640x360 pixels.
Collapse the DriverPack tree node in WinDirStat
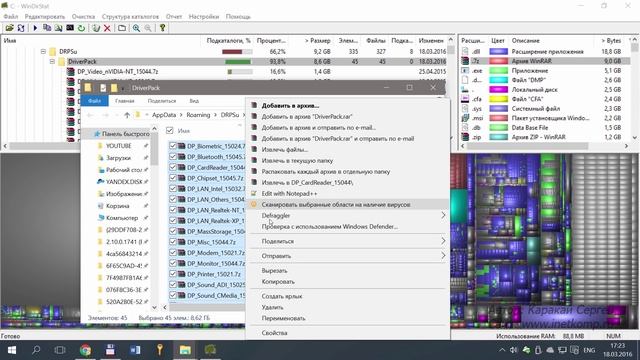(52, 62)
